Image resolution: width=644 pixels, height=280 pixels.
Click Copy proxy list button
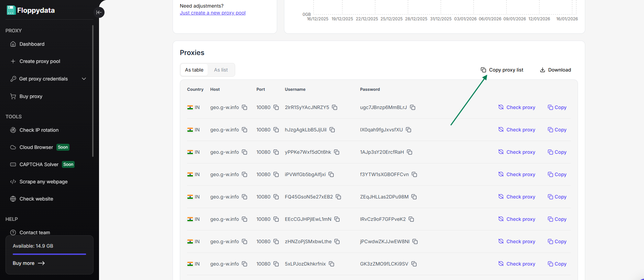click(502, 70)
